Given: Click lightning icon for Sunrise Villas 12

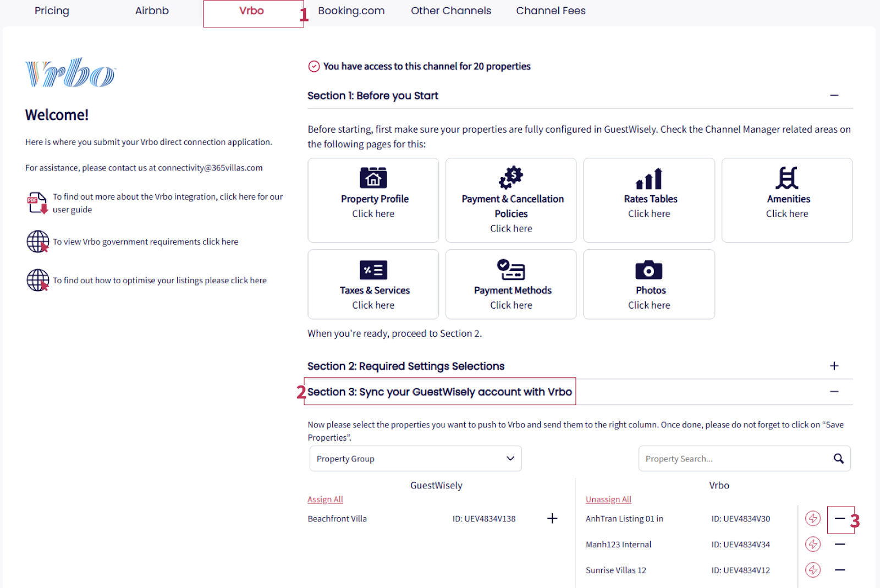Looking at the screenshot, I should [813, 570].
